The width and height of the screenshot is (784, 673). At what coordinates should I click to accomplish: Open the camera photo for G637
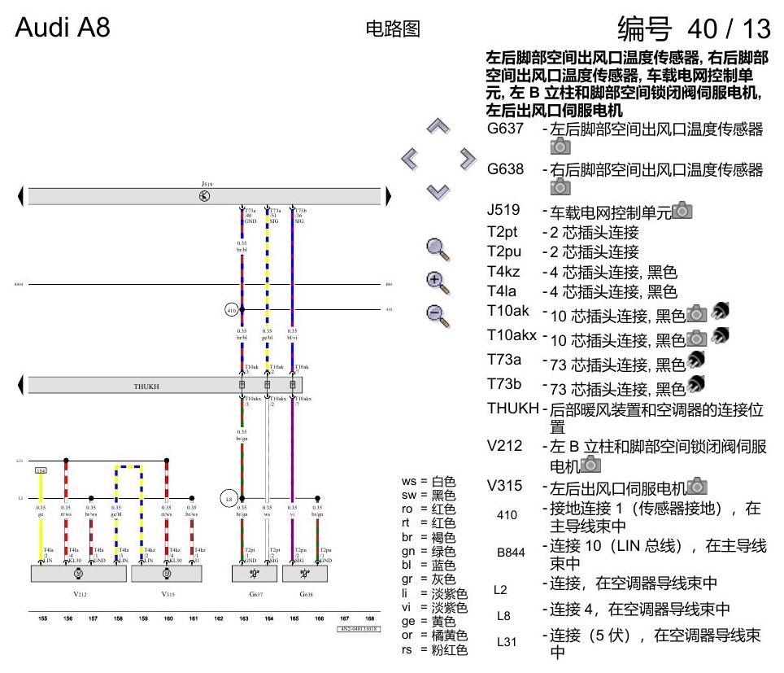(560, 146)
